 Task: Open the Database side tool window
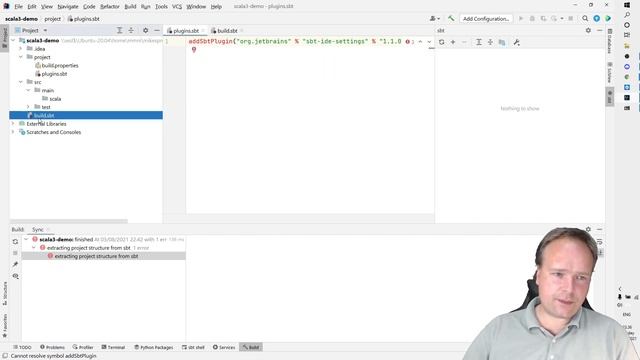point(610,41)
